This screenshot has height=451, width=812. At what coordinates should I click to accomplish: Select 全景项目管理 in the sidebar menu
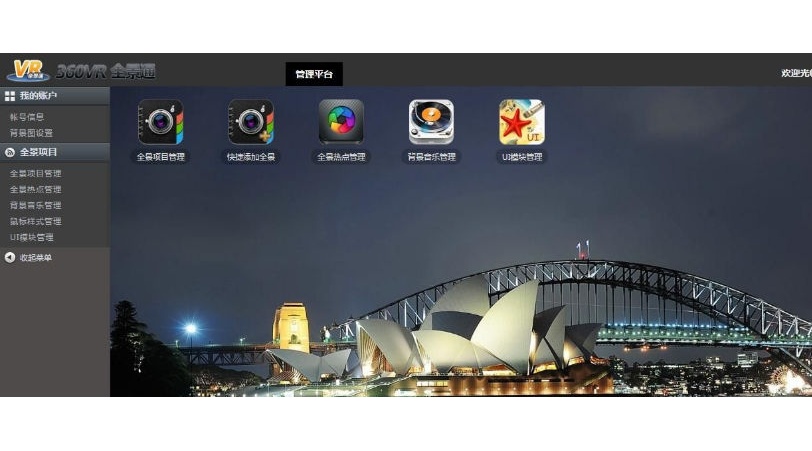35,173
